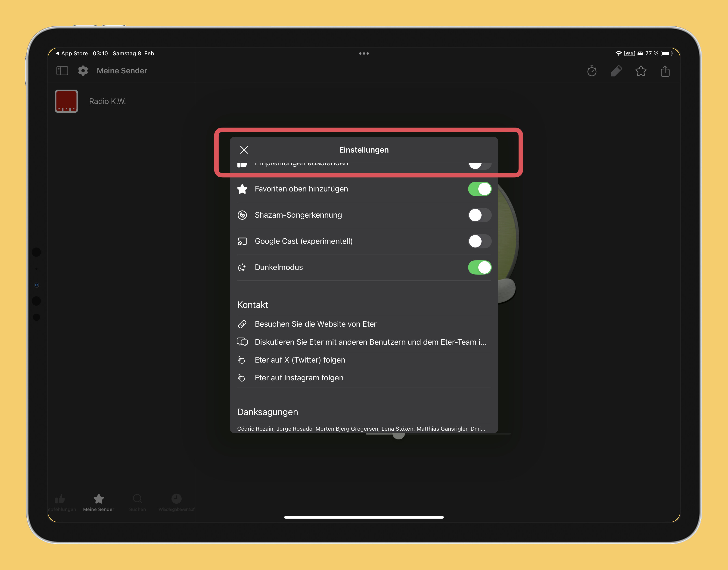Viewport: 728px width, 570px height.
Task: Select the Radio K.W. station thumbnail
Action: pyautogui.click(x=66, y=101)
